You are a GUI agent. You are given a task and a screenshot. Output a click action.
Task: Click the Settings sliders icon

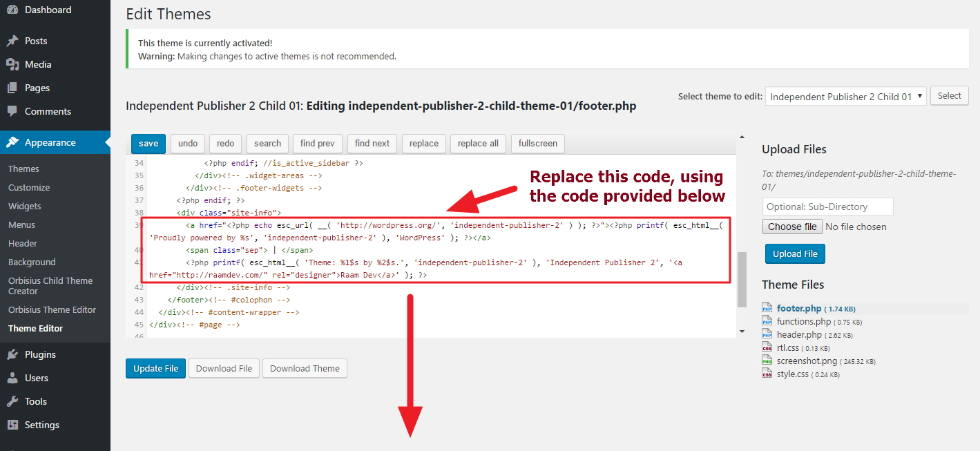pyautogui.click(x=12, y=425)
